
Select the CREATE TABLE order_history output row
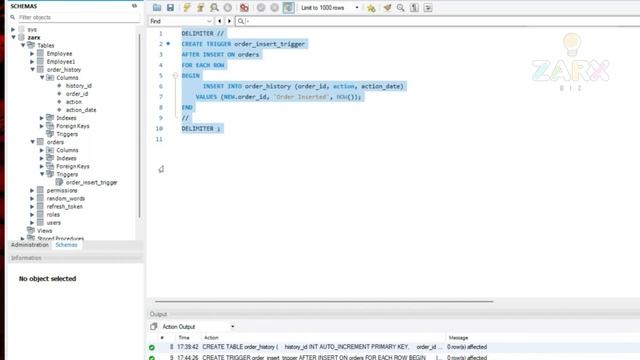point(394,347)
